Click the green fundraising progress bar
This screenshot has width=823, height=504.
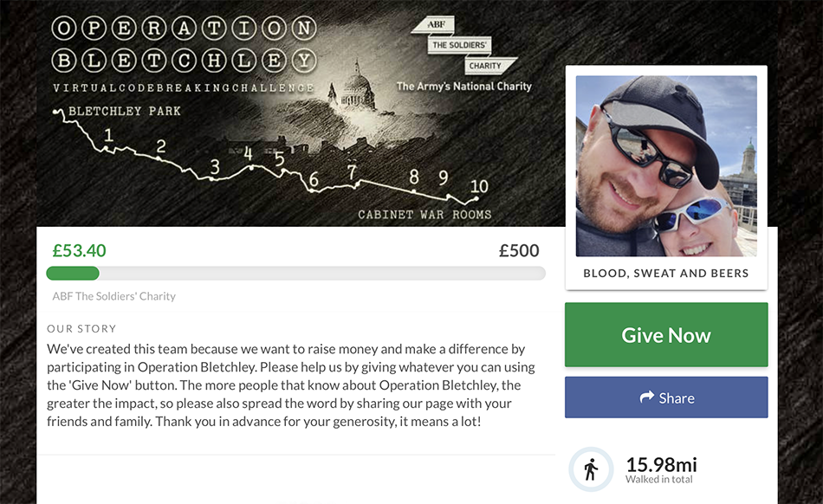click(296, 274)
